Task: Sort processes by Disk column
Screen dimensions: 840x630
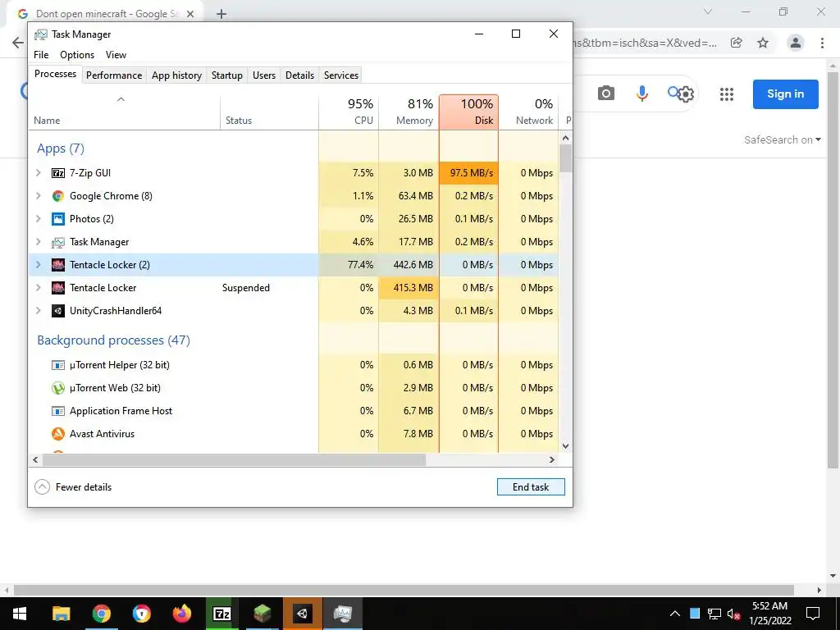Action: point(468,112)
